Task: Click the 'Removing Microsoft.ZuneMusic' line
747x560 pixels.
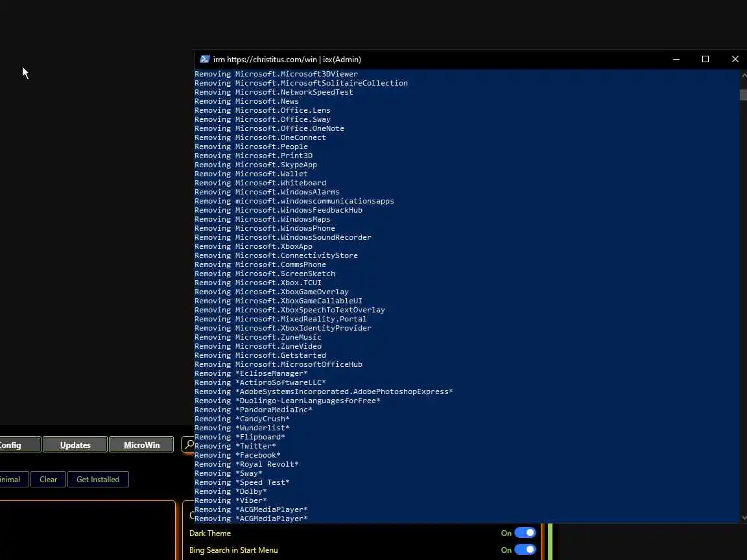Action: coord(257,336)
